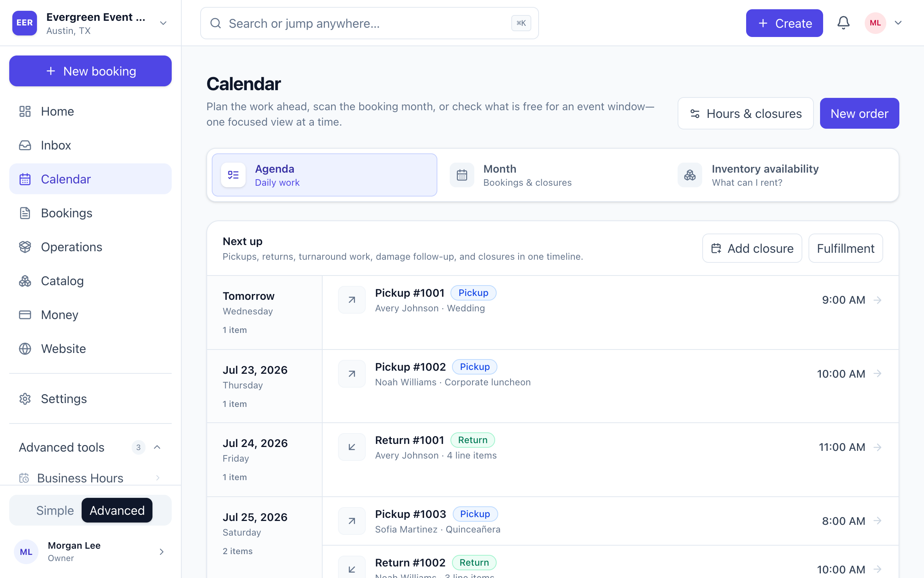Viewport: 924px width, 578px height.
Task: Open notifications bell
Action: tap(844, 23)
